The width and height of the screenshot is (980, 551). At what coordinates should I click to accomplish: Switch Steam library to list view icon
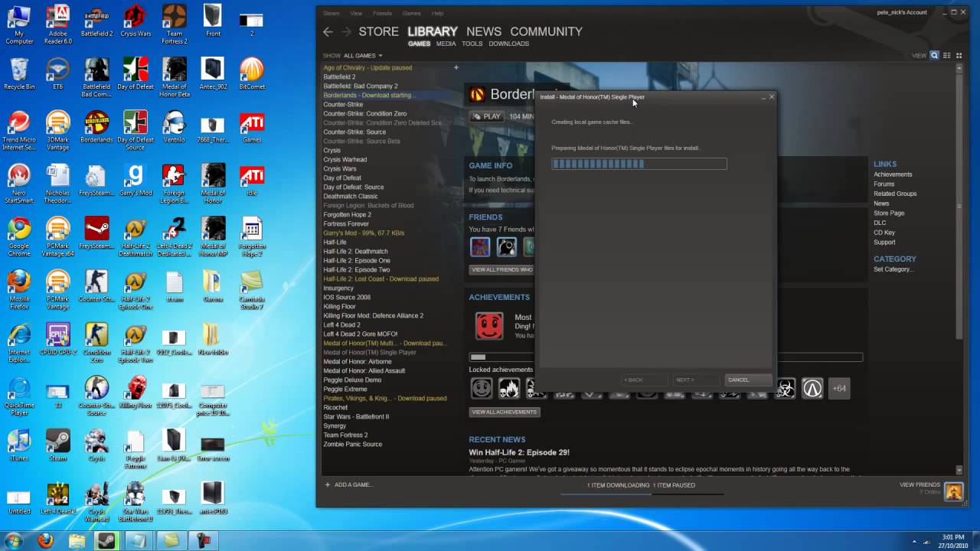coord(947,55)
